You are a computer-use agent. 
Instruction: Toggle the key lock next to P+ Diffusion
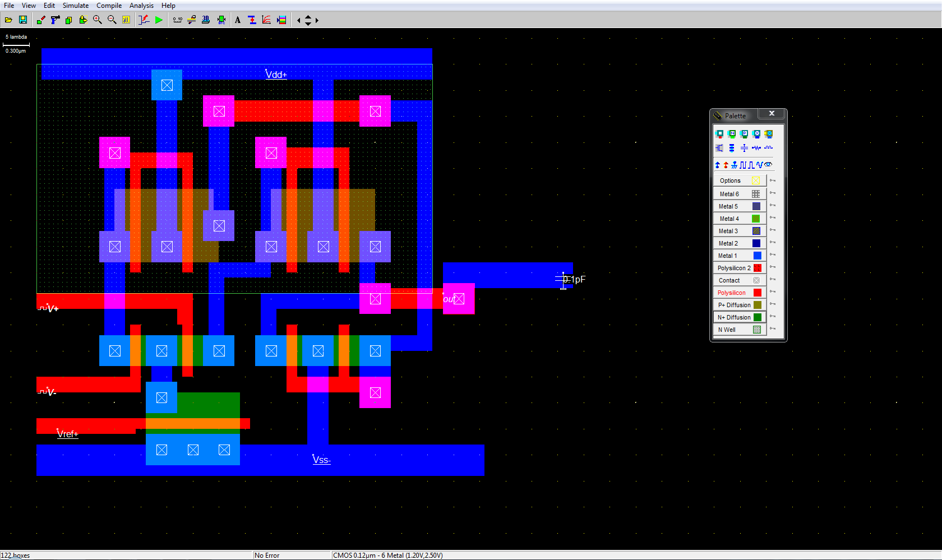click(x=773, y=304)
